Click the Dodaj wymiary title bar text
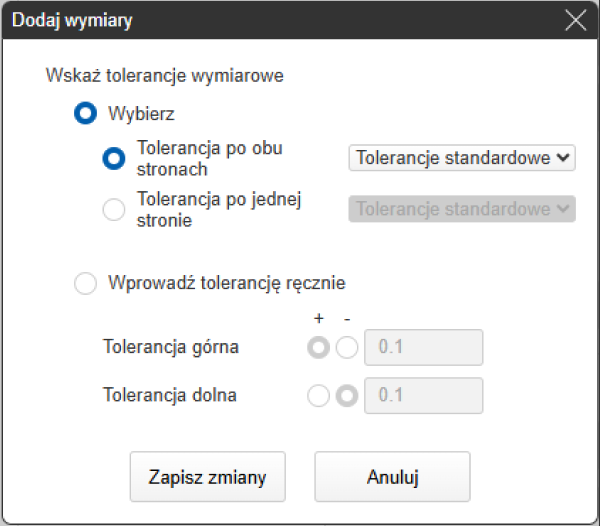Screen dimensions: 600x526 pos(71,20)
